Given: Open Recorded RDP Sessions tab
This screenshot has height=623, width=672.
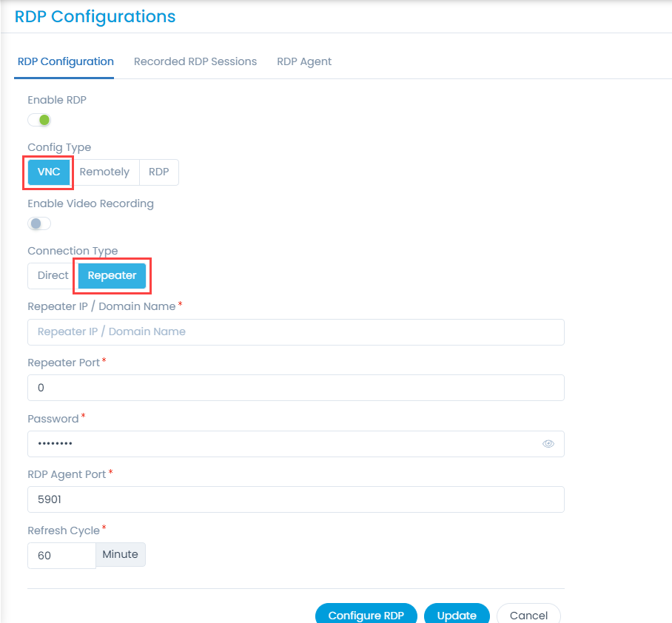Looking at the screenshot, I should 195,61.
